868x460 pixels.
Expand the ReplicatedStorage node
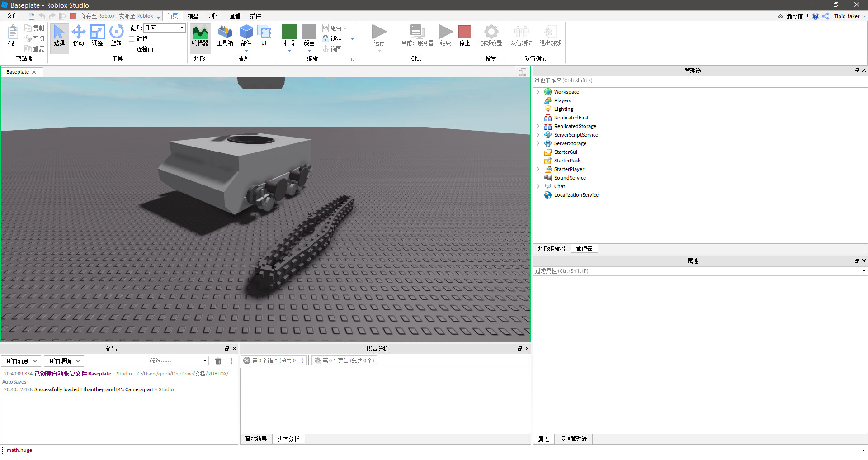pyautogui.click(x=538, y=126)
